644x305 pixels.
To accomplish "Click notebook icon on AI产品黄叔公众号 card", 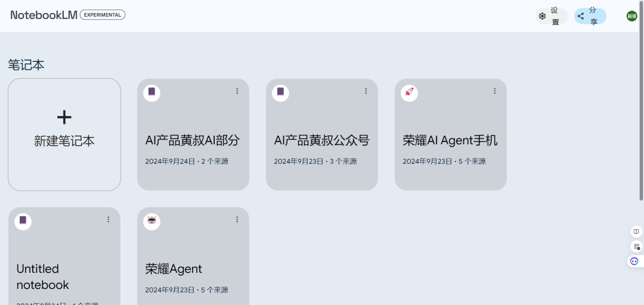I will tap(280, 92).
